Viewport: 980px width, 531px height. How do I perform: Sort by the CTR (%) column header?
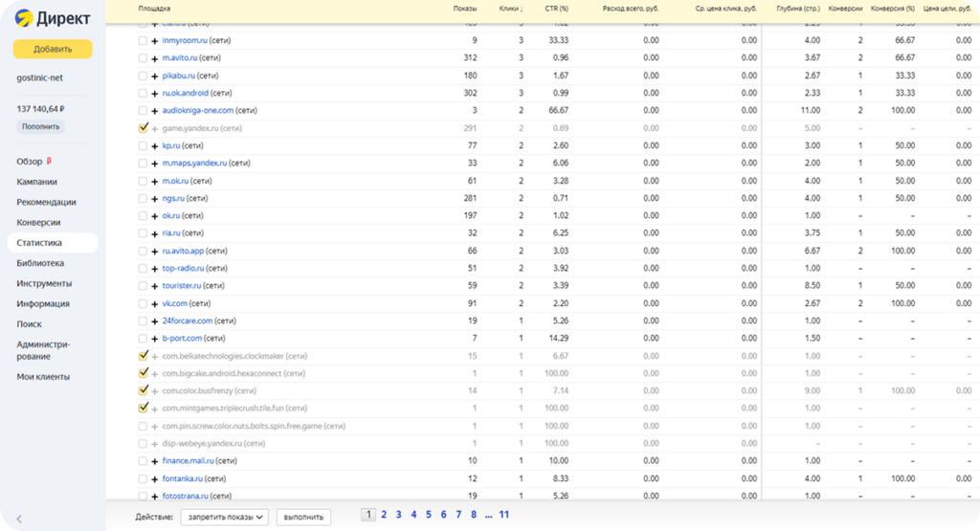coord(556,9)
